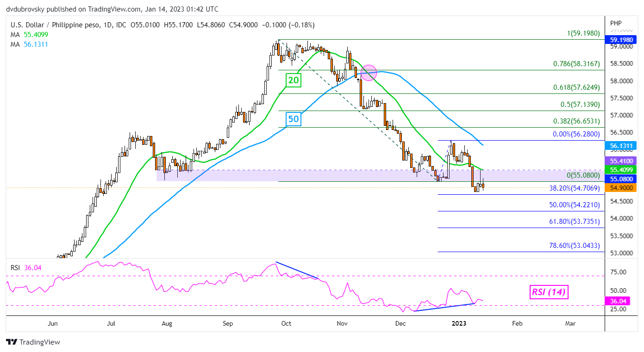Select the PHP currency label atop price axis

click(x=615, y=22)
